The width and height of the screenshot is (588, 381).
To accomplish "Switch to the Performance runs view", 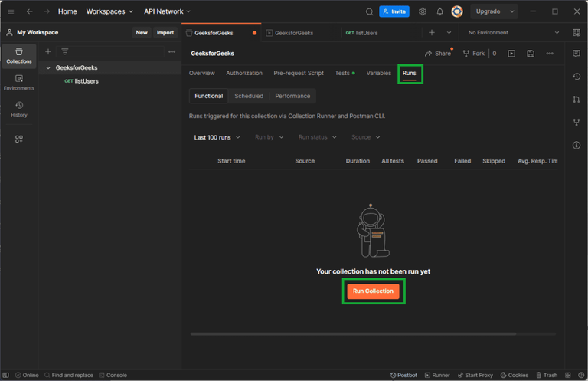I will click(292, 96).
